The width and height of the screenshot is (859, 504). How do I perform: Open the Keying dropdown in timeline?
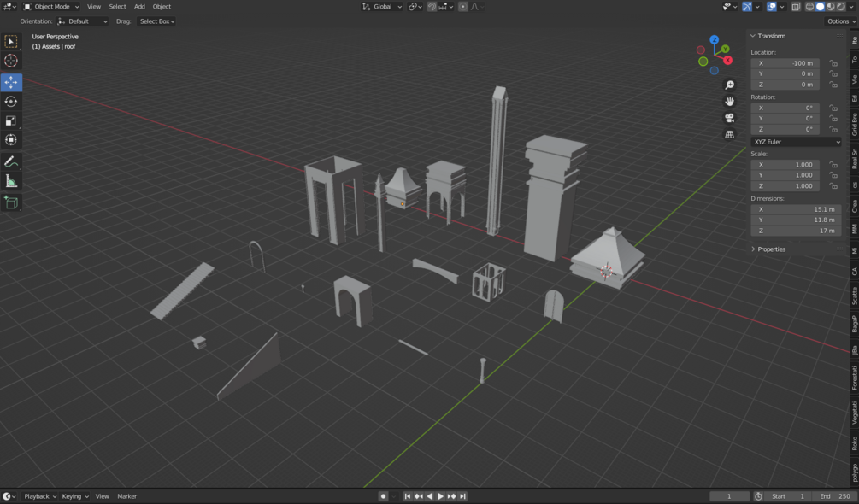pos(74,496)
